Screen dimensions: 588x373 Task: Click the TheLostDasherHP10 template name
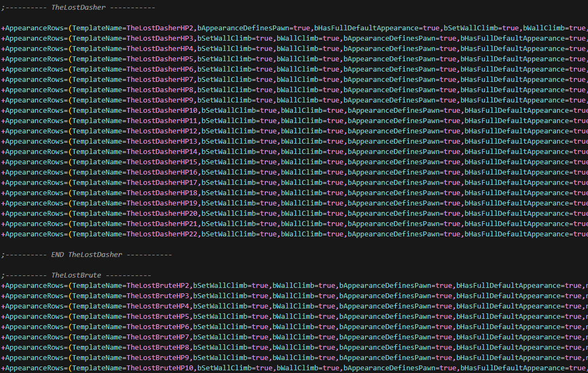coord(162,111)
